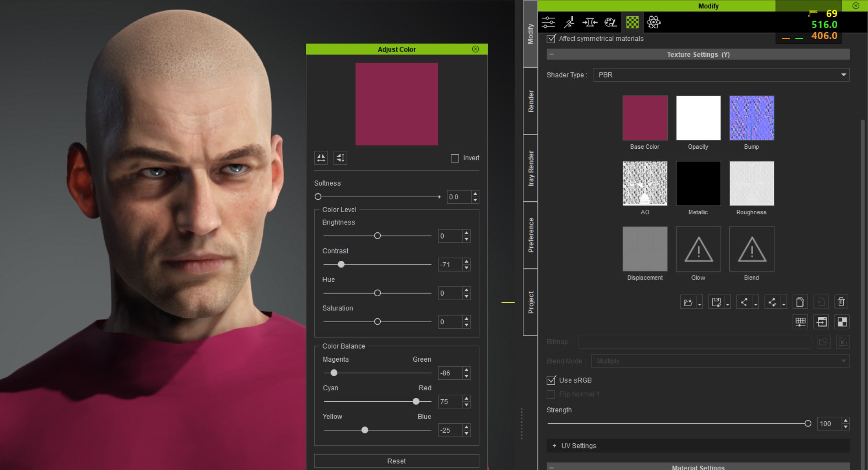868x470 pixels.
Task: Switch to the Modify side tab
Action: tap(530, 34)
